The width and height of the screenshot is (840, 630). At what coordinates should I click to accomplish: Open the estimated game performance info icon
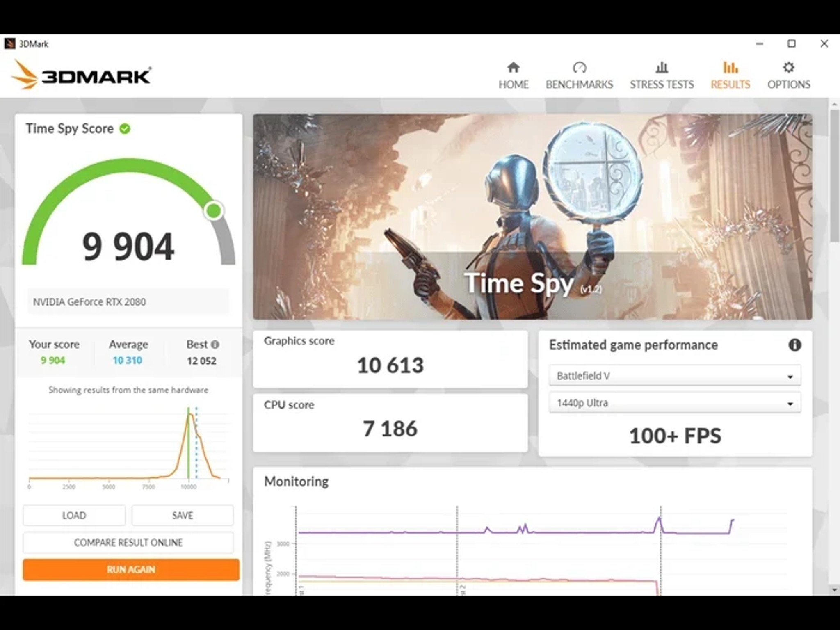click(794, 345)
